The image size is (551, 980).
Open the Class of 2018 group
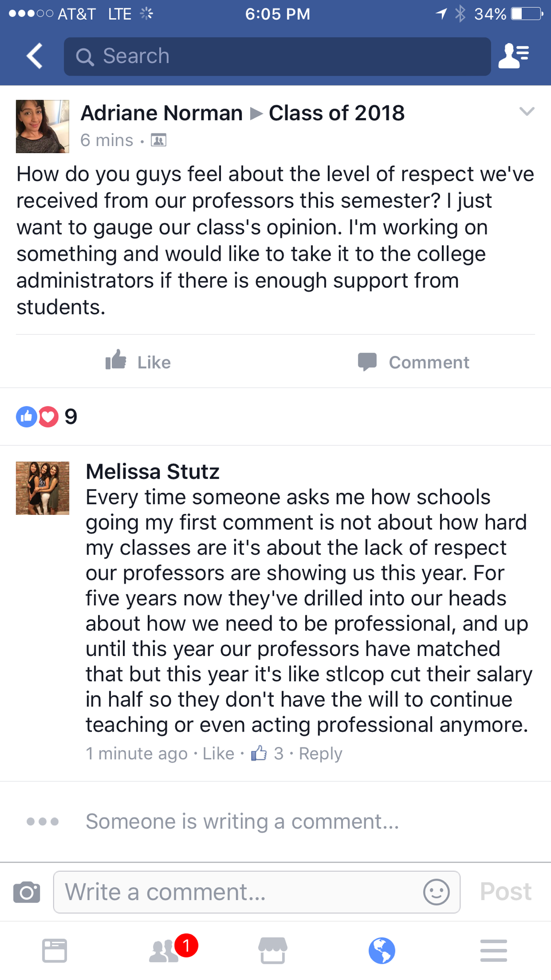(x=337, y=113)
